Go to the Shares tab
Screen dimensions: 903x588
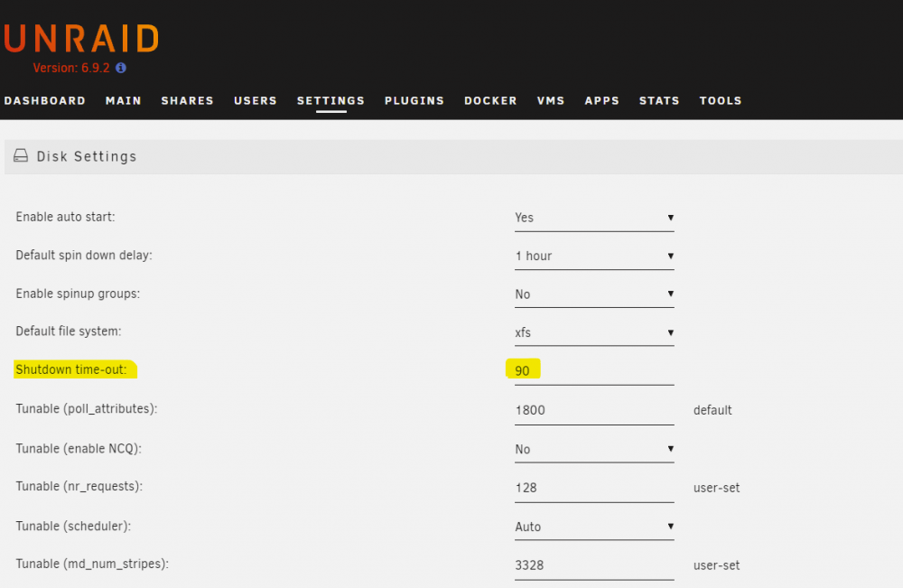[x=187, y=101]
